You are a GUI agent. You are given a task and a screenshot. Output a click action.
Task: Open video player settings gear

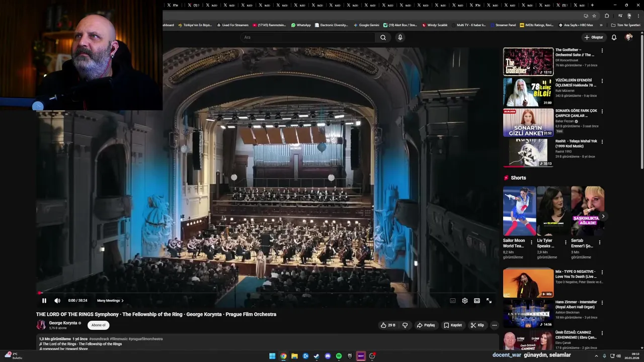point(465,301)
